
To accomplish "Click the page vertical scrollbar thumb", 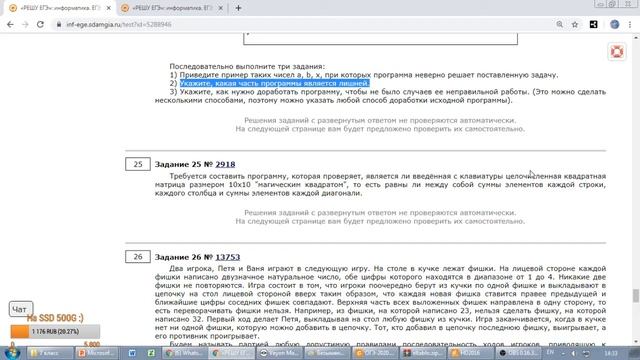I will 636,296.
